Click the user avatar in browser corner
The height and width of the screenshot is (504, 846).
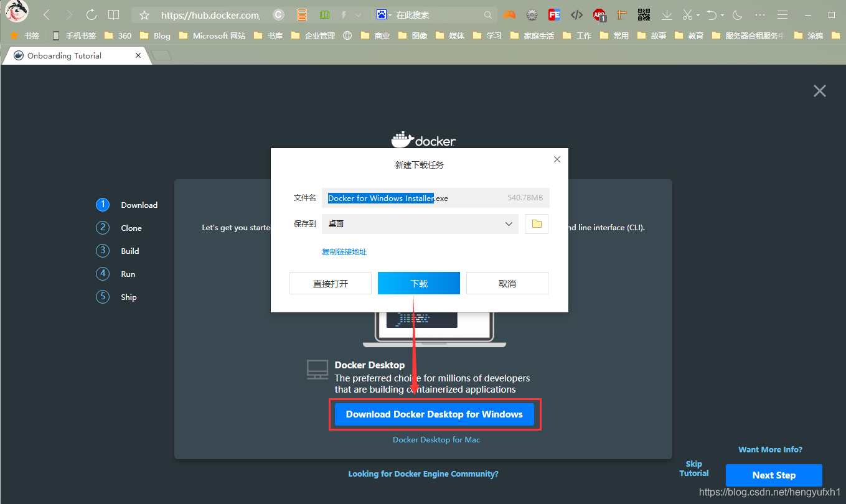(17, 11)
